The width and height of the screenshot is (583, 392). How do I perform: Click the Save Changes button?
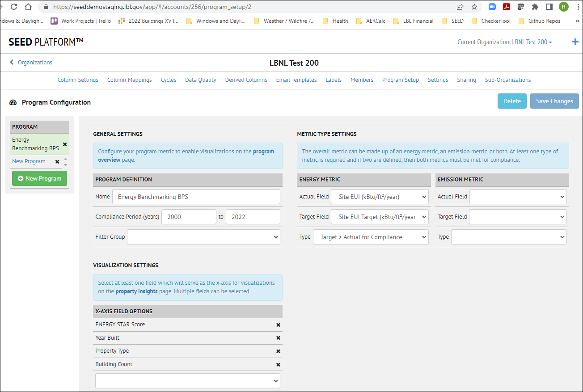(x=554, y=101)
